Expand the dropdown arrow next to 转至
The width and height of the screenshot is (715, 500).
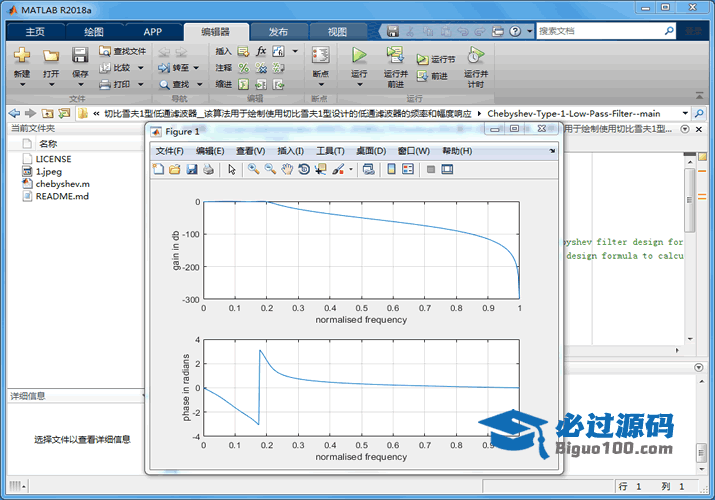click(196, 68)
